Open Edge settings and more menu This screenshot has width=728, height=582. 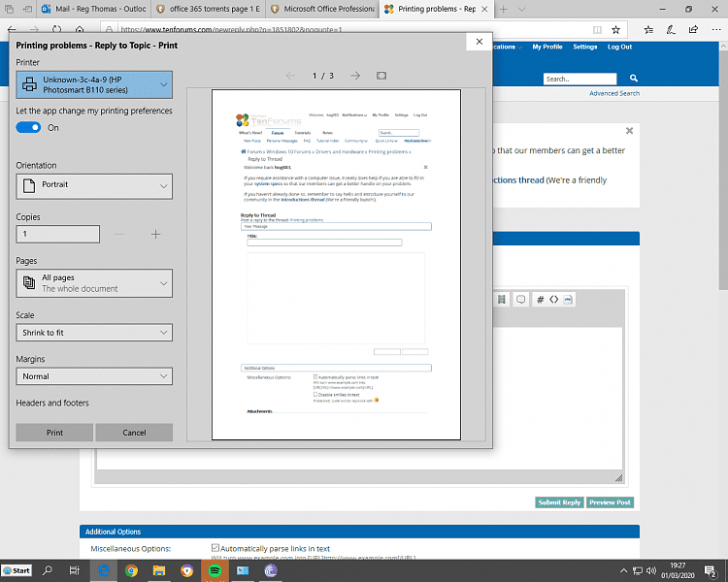pos(715,30)
